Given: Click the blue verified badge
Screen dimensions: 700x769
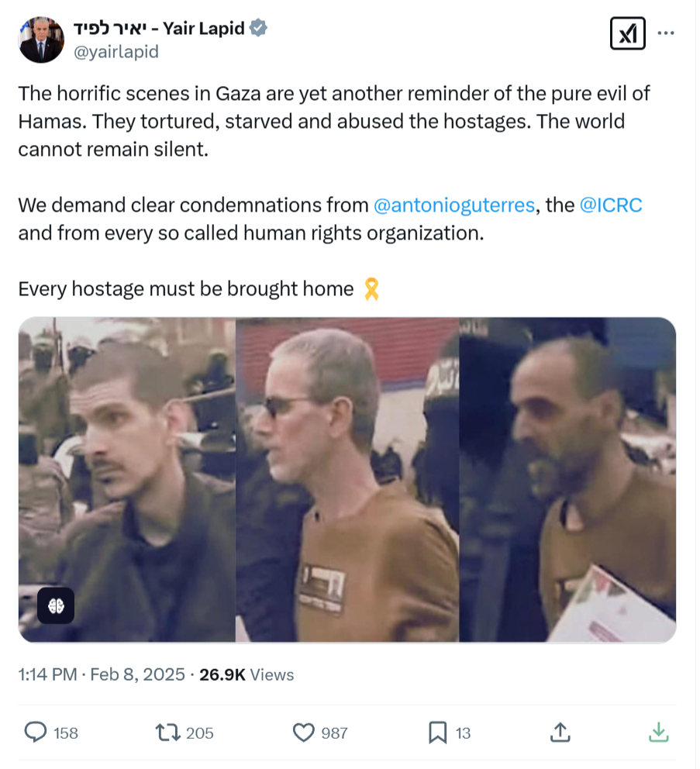Looking at the screenshot, I should pyautogui.click(x=260, y=28).
